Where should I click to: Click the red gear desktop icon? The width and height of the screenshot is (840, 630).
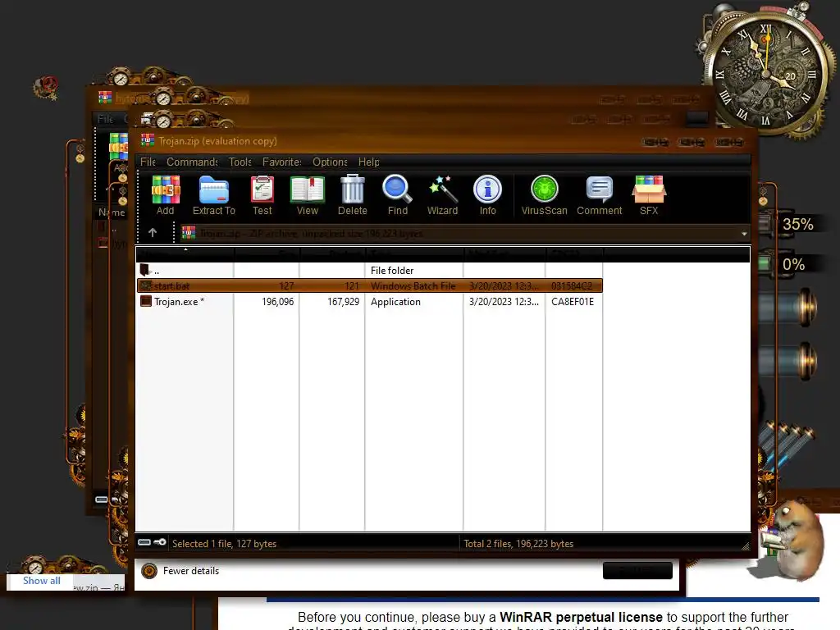47,87
